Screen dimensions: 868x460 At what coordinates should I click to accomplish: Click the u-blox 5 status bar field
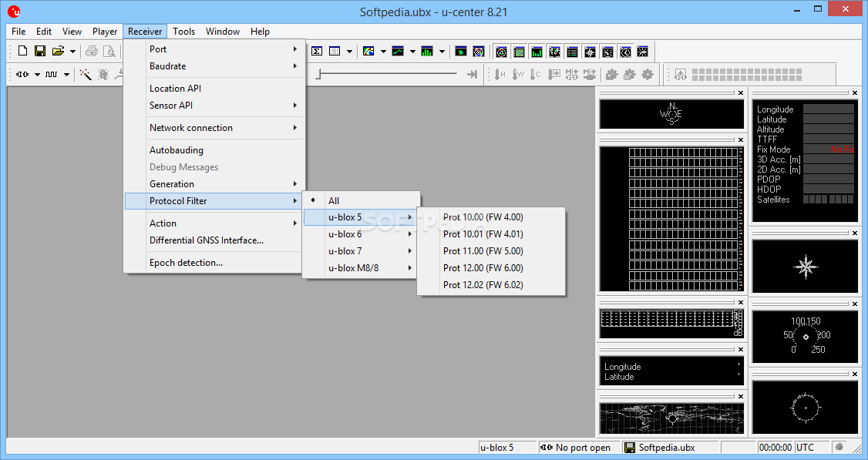point(508,447)
